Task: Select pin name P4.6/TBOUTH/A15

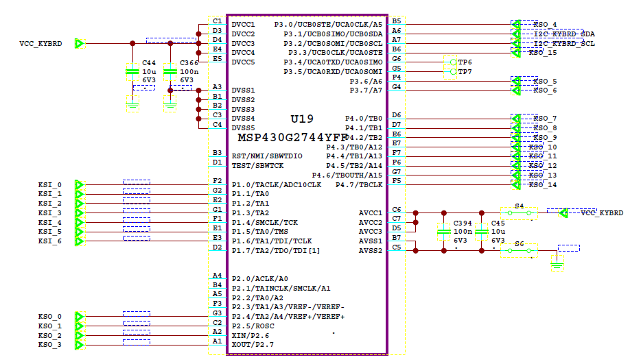Action: click(347, 175)
